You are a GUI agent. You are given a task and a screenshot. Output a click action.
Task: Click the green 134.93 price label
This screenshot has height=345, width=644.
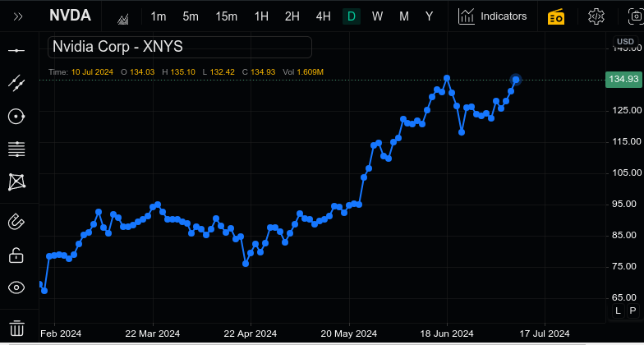pyautogui.click(x=623, y=79)
